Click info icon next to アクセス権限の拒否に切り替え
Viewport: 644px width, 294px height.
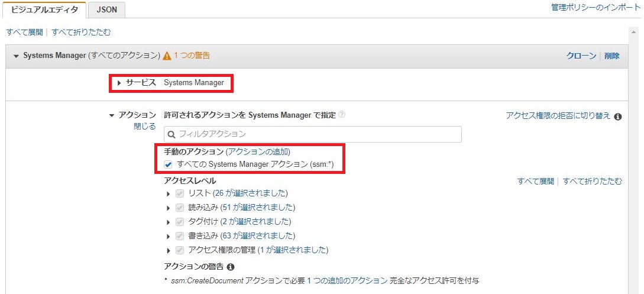pos(617,117)
